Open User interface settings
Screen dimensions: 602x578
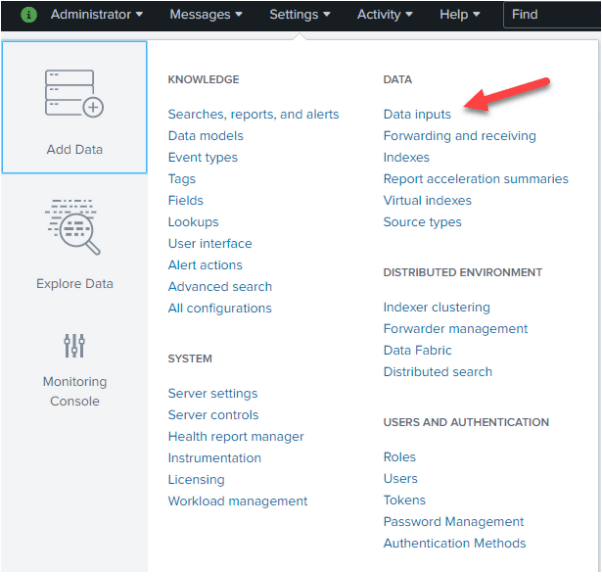pyautogui.click(x=210, y=243)
